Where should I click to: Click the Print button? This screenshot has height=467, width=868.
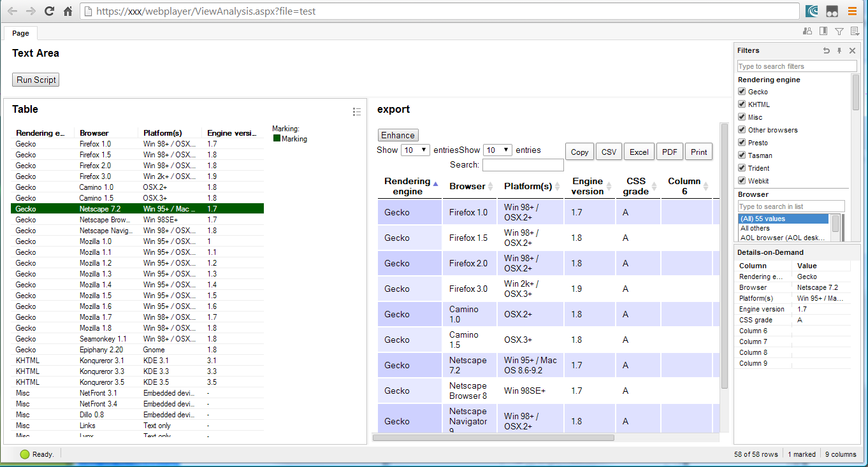pyautogui.click(x=698, y=152)
